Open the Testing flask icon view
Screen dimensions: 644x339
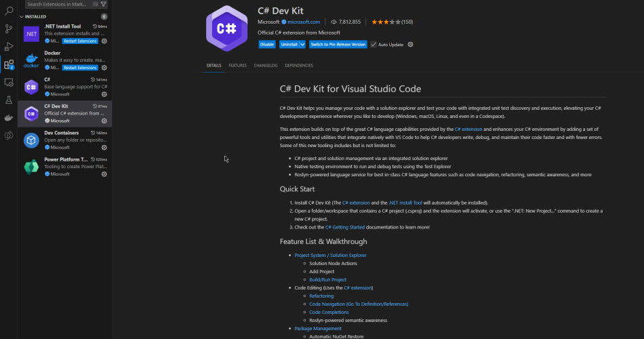click(x=9, y=100)
